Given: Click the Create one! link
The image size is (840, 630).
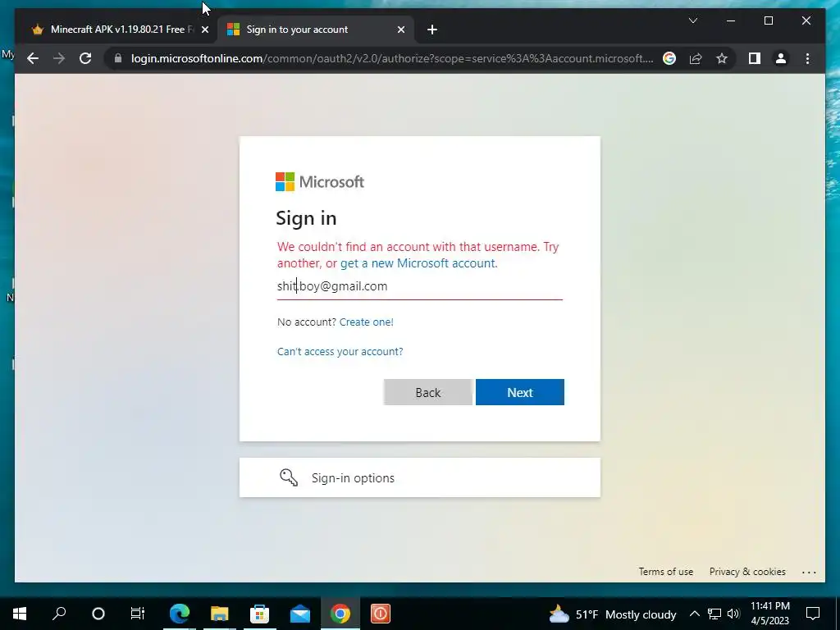Looking at the screenshot, I should (367, 322).
